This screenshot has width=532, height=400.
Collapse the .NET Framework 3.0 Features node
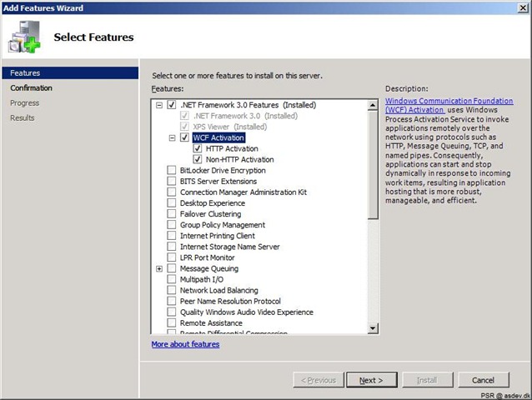[x=159, y=105]
